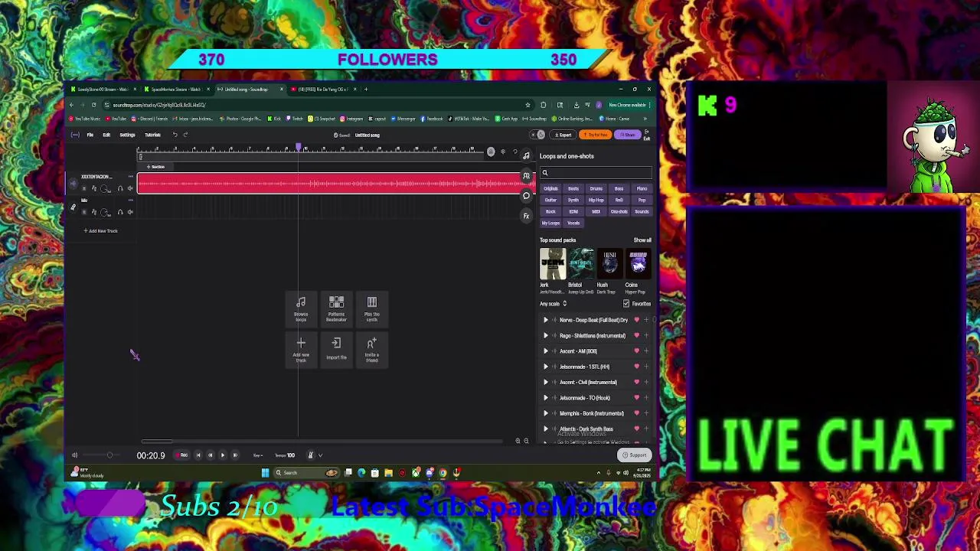980x551 pixels.
Task: Solo the Mic track with headphones icon
Action: pos(120,212)
